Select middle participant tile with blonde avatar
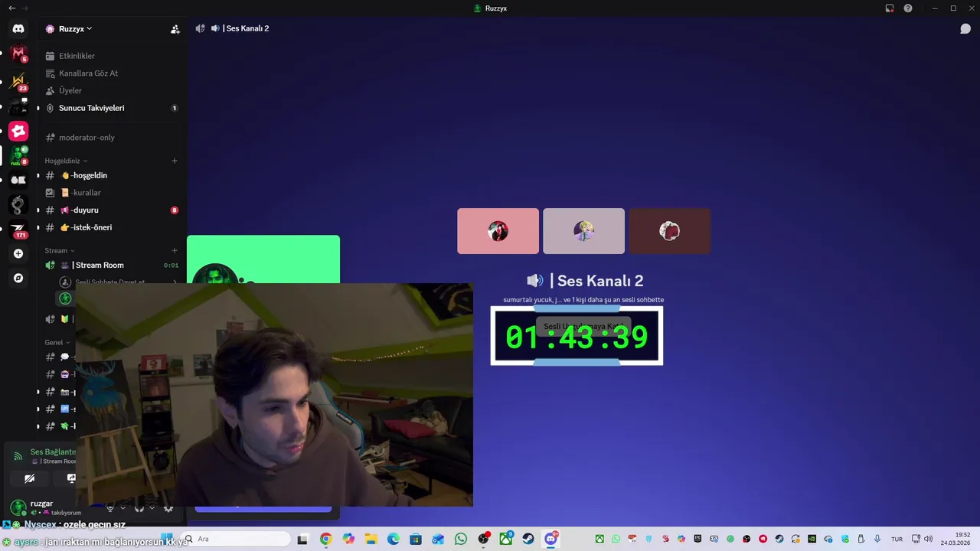980x551 pixels. coord(584,231)
